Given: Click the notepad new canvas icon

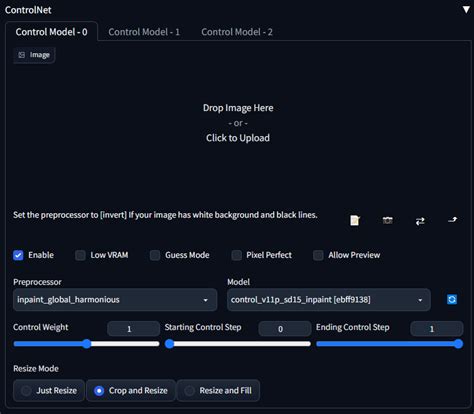Looking at the screenshot, I should click(355, 220).
